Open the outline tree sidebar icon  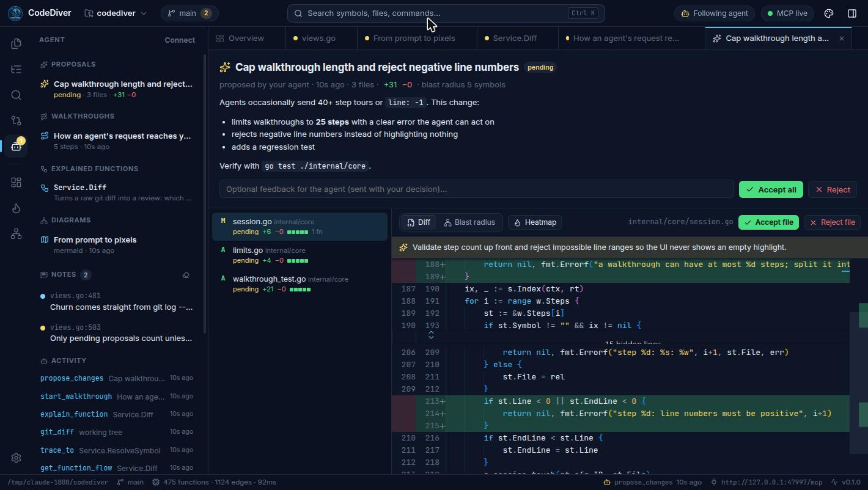[17, 69]
